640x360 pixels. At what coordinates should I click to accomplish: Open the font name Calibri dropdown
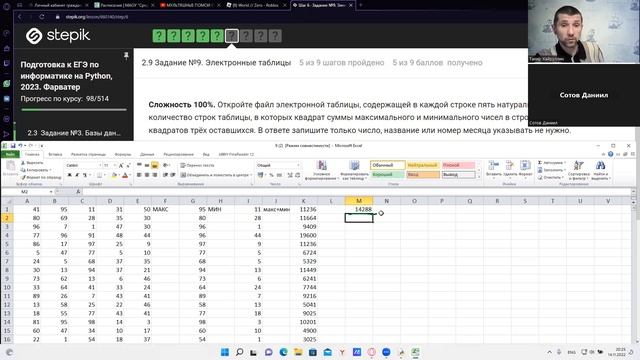100,165
